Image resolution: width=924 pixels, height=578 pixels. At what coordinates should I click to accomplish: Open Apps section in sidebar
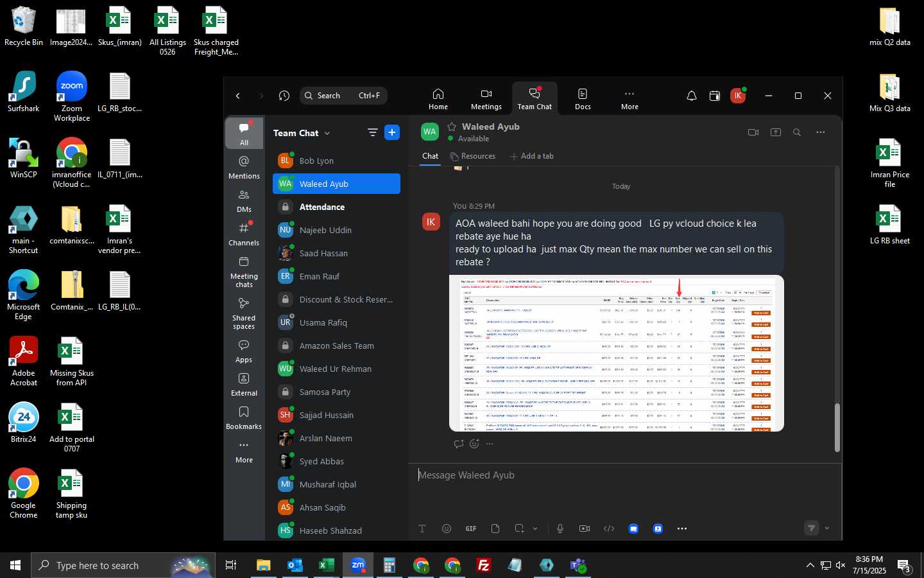pyautogui.click(x=244, y=351)
